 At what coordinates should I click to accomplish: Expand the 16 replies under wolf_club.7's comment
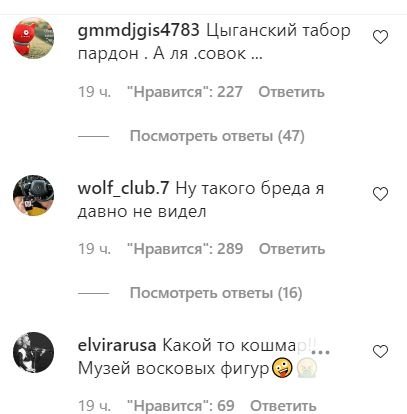(216, 293)
